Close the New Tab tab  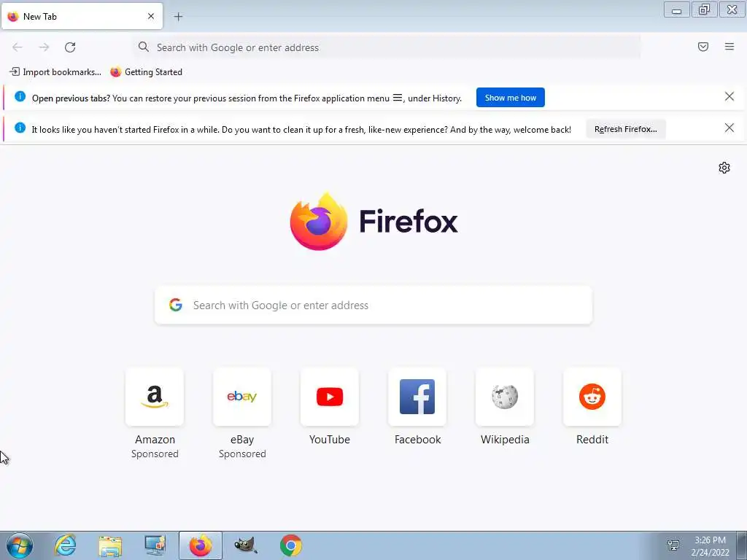click(x=151, y=16)
